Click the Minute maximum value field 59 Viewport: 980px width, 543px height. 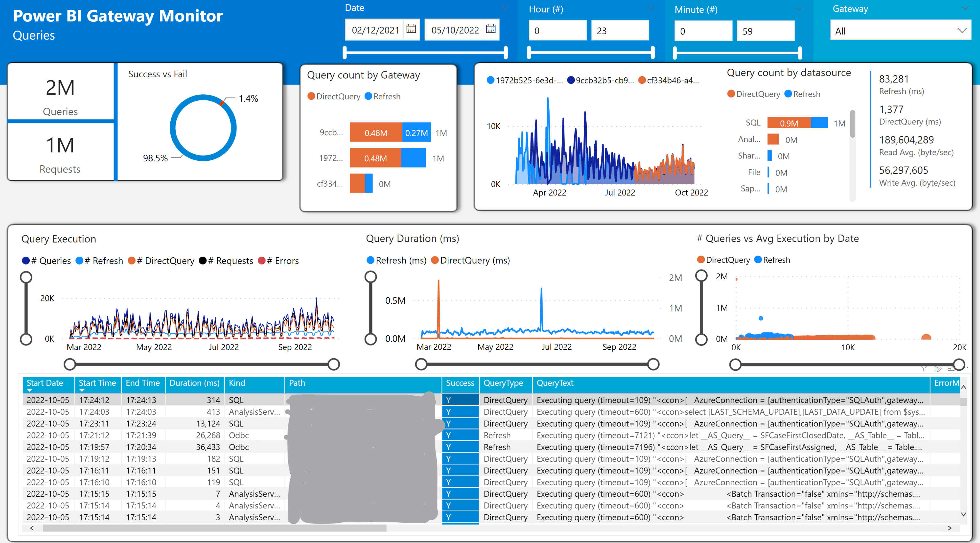click(765, 31)
